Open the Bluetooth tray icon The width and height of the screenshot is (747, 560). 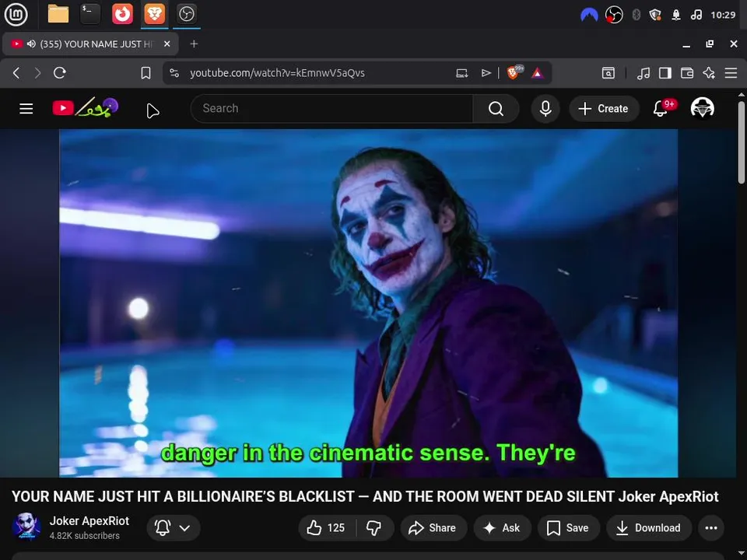click(636, 15)
